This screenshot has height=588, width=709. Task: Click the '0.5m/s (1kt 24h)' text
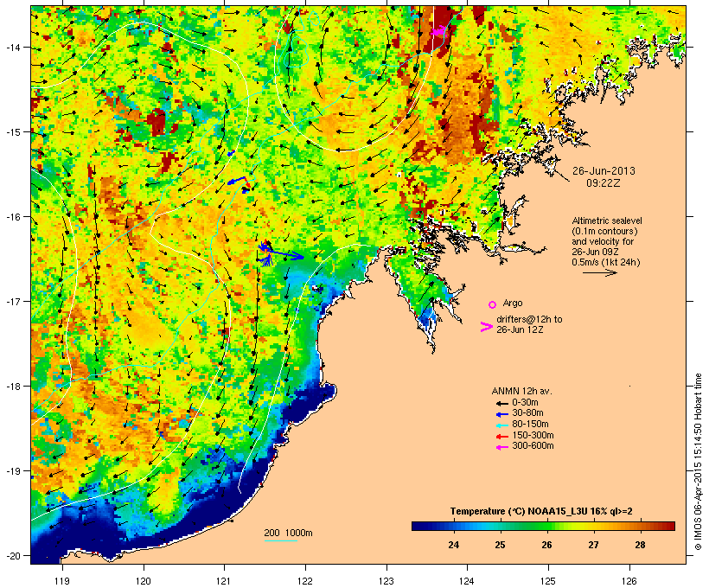[606, 262]
